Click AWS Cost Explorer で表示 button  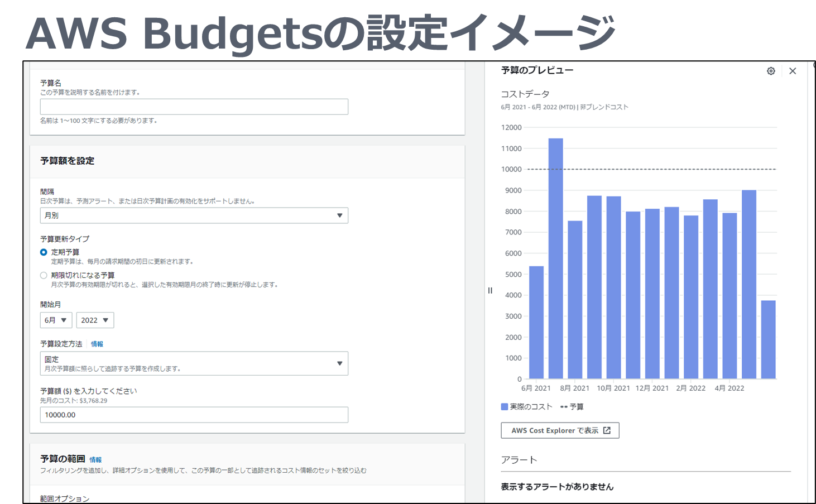(x=560, y=430)
